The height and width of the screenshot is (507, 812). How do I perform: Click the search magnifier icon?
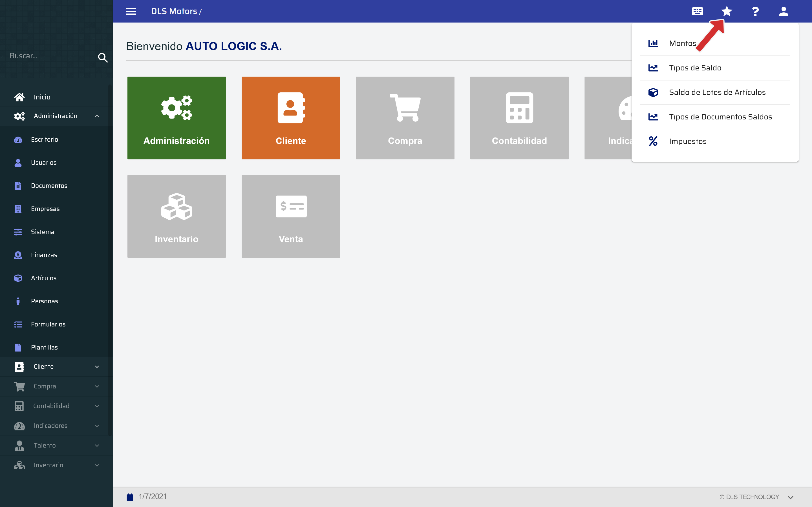tap(103, 58)
